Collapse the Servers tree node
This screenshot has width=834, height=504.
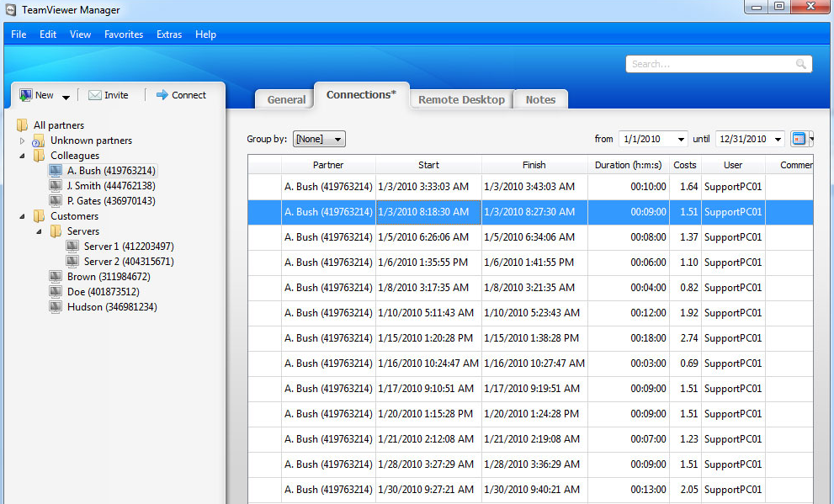coord(39,231)
